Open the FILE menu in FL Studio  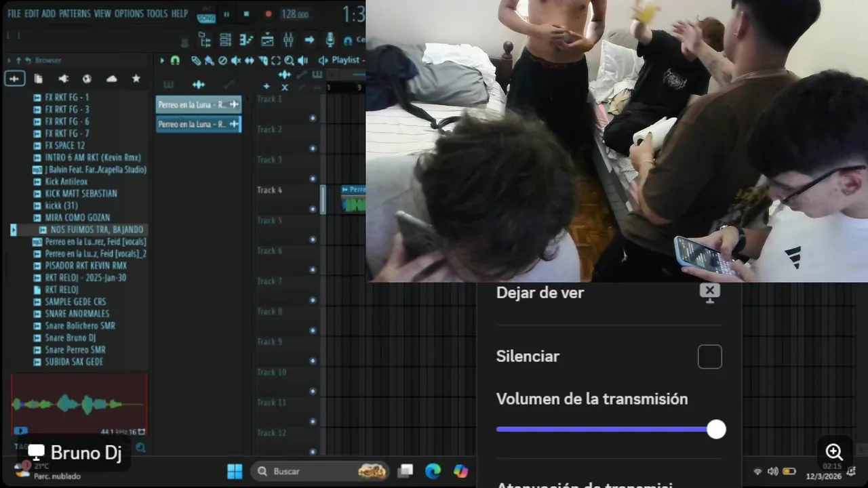point(14,14)
